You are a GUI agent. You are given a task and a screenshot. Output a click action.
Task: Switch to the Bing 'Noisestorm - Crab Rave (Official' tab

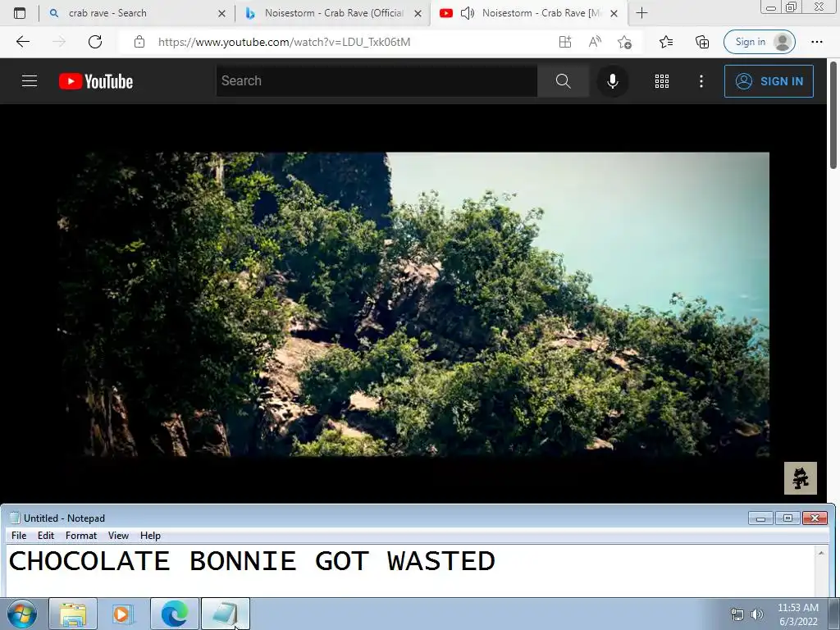pyautogui.click(x=333, y=13)
